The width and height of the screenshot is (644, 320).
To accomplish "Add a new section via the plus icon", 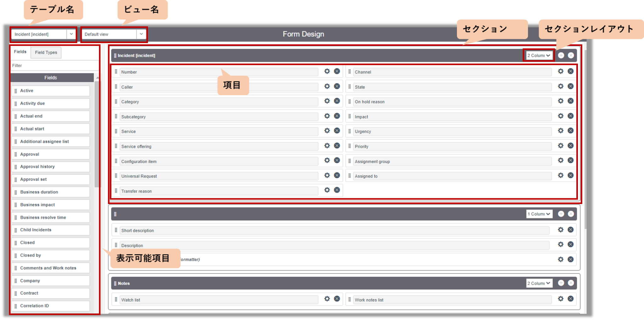I will 561,55.
